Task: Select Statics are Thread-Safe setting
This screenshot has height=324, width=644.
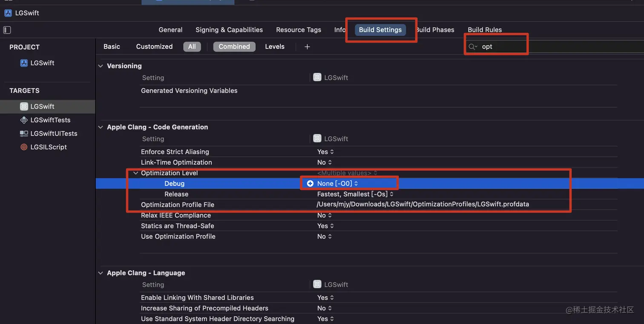Action: click(x=178, y=226)
